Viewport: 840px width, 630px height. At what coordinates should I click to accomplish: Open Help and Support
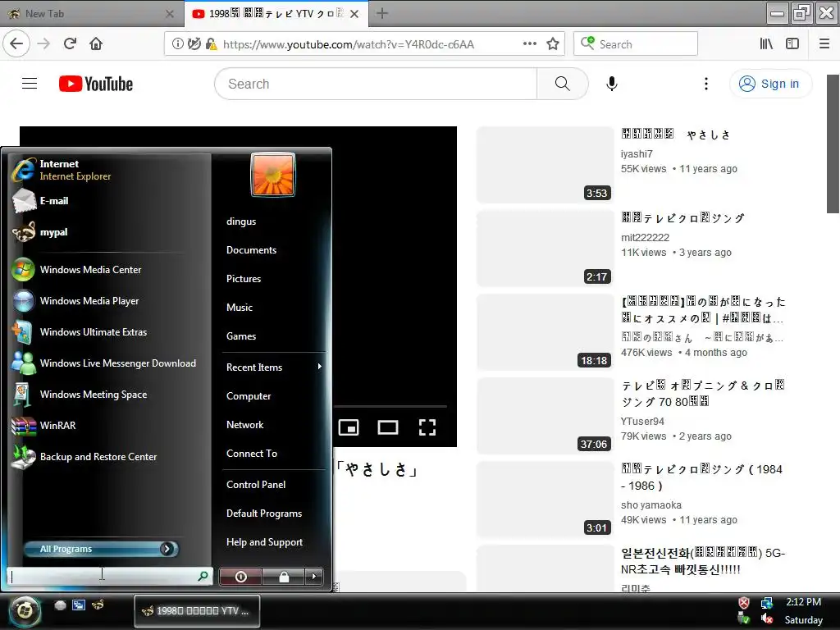coord(264,542)
